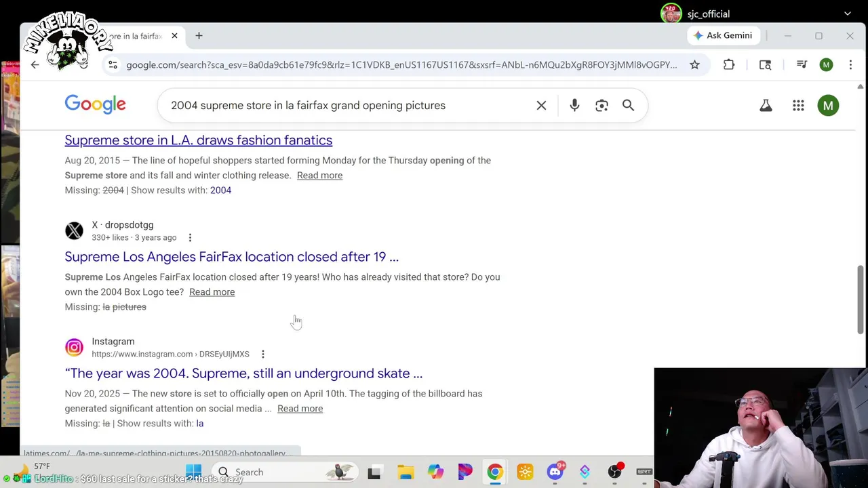Start voice search with microphone icon
Screen dimensions: 868x488
coord(574,105)
